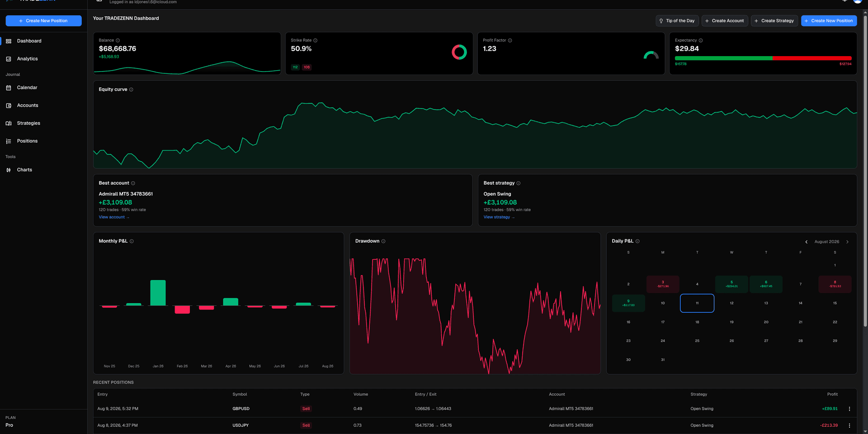Click the Create Strategy button
The height and width of the screenshot is (434, 868).
point(774,21)
